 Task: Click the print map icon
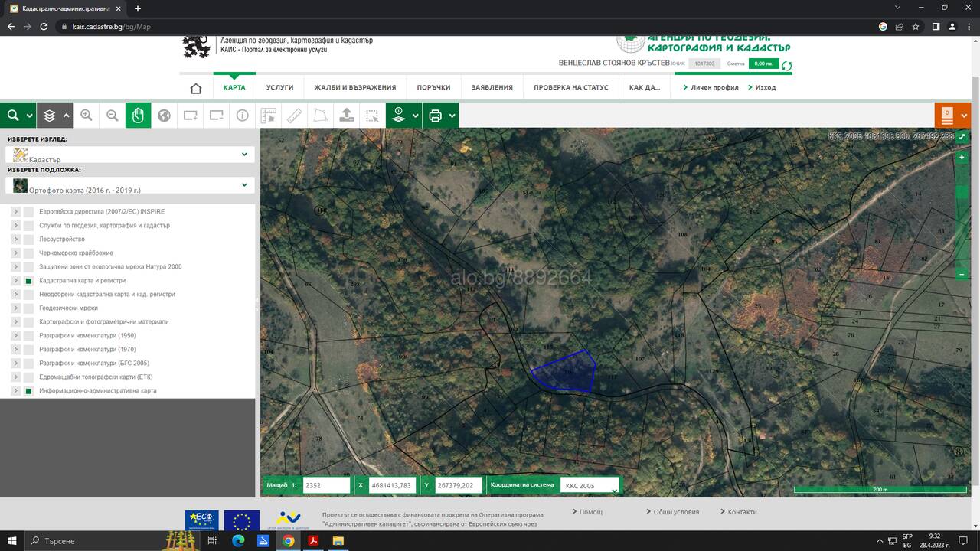[x=436, y=116]
